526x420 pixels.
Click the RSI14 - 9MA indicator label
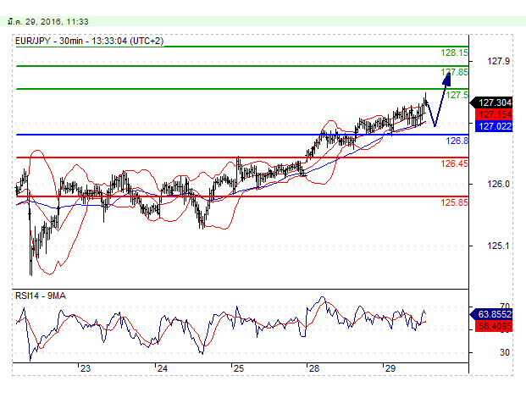click(x=41, y=296)
